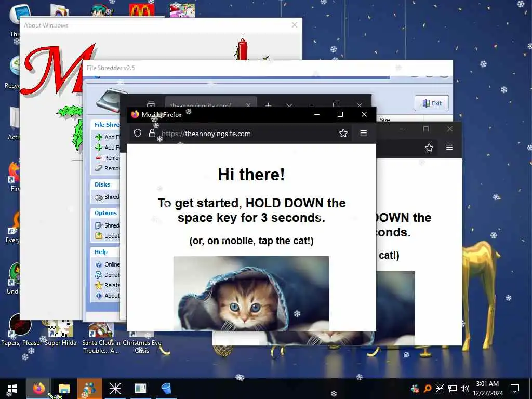532x399 pixels.
Task: Click the snowflake icon in system tray
Action: click(440, 389)
